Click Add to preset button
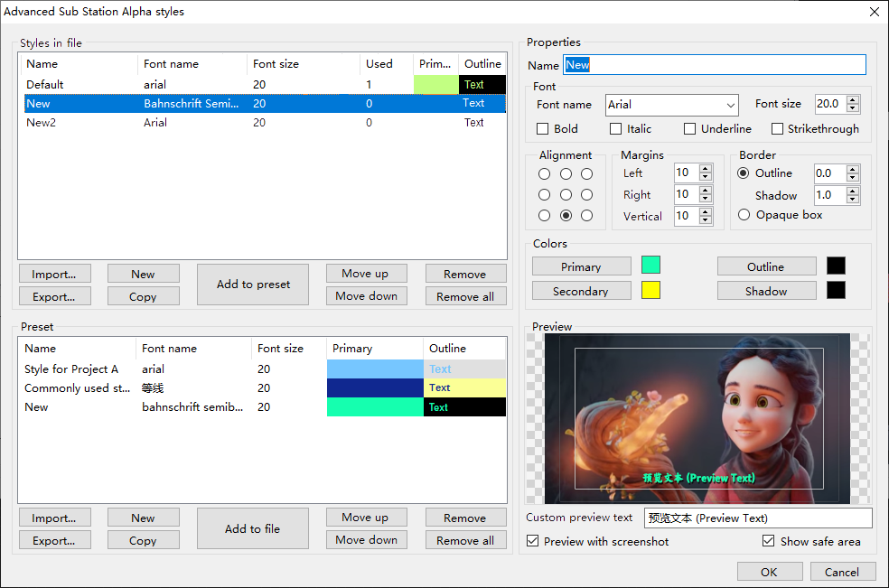889x588 pixels. point(253,285)
